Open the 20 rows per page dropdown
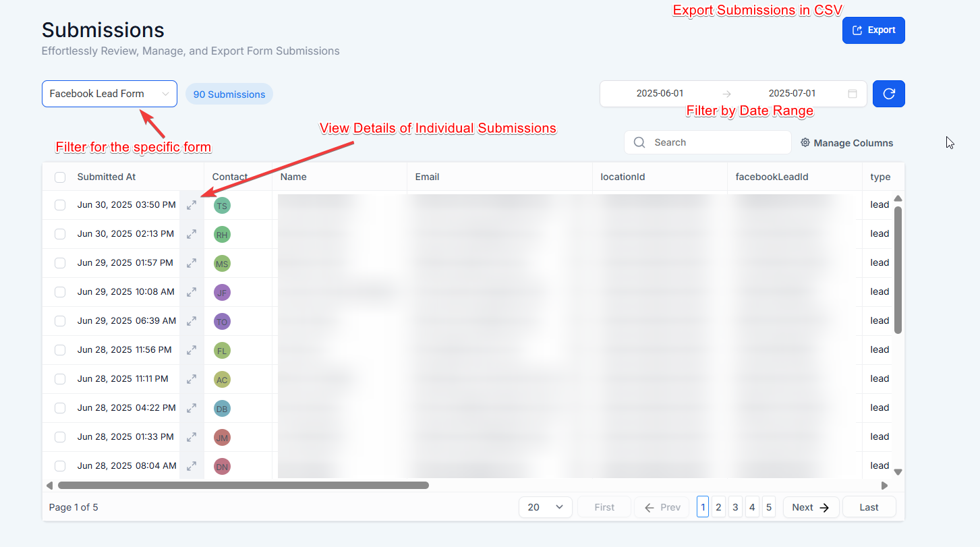 [x=546, y=507]
